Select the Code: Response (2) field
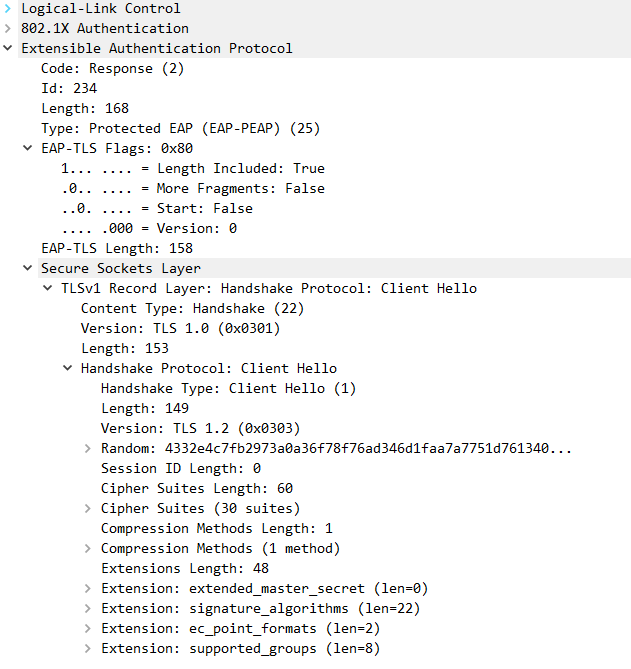This screenshot has width=631, height=669. point(112,68)
